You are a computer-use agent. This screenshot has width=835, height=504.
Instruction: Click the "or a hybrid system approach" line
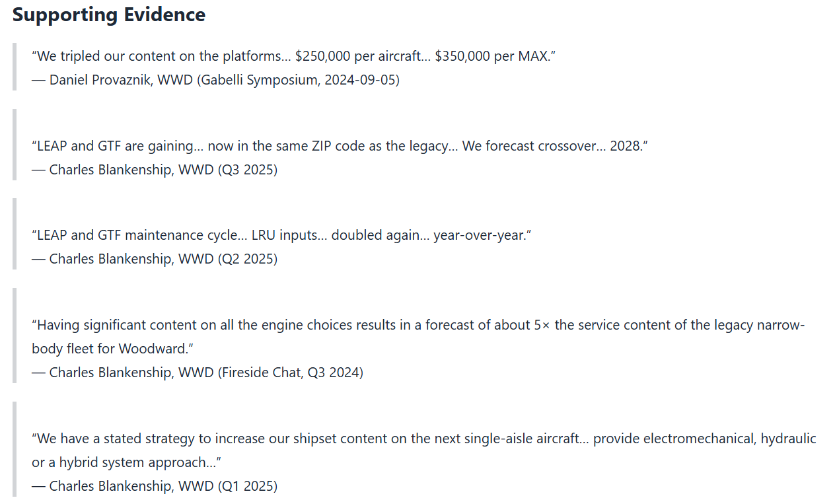[x=126, y=462]
